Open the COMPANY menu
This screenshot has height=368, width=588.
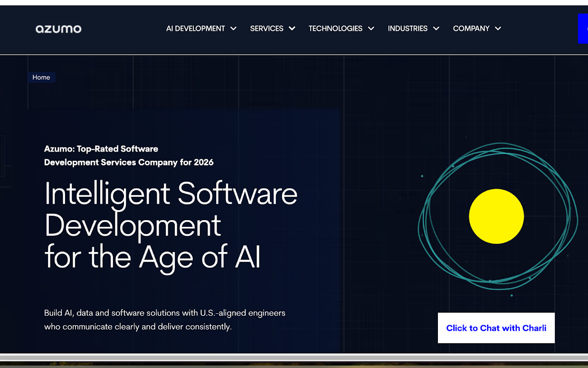471,29
